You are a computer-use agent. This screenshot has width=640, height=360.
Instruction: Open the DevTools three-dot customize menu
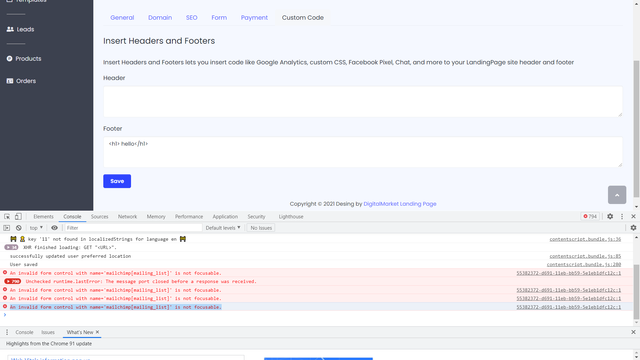click(x=622, y=217)
